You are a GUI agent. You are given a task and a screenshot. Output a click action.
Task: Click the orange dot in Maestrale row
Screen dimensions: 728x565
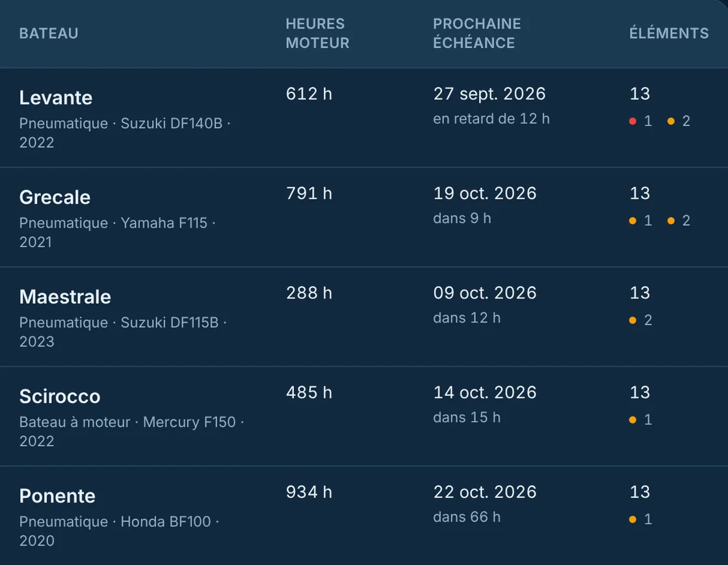click(x=632, y=321)
